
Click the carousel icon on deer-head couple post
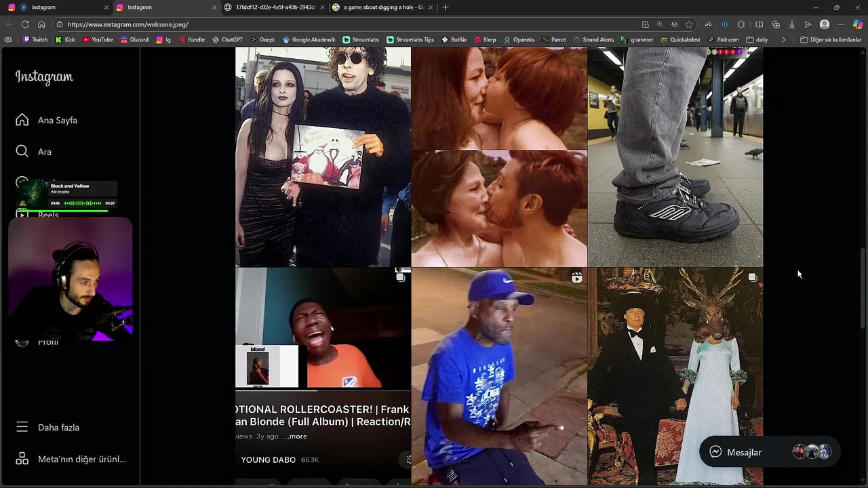[x=752, y=277]
